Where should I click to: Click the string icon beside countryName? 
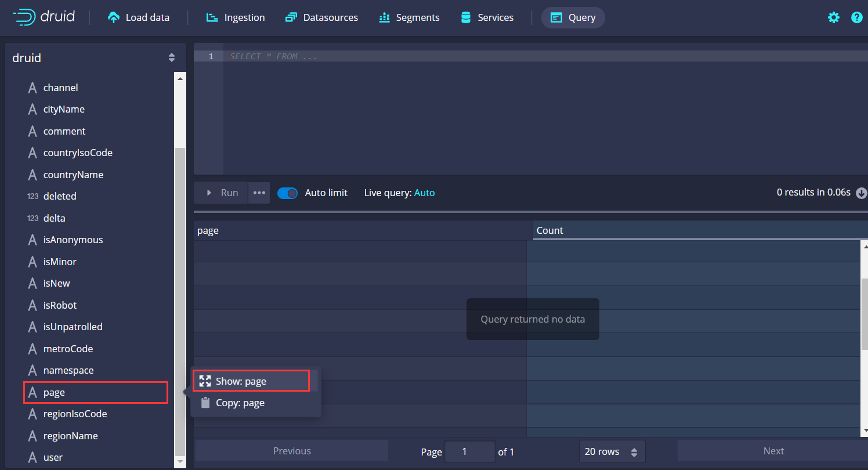tap(32, 175)
